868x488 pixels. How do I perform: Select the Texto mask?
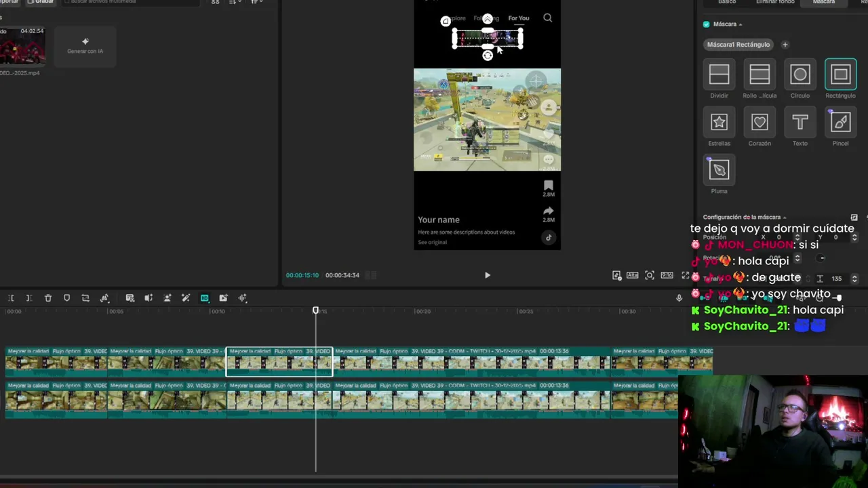(800, 122)
